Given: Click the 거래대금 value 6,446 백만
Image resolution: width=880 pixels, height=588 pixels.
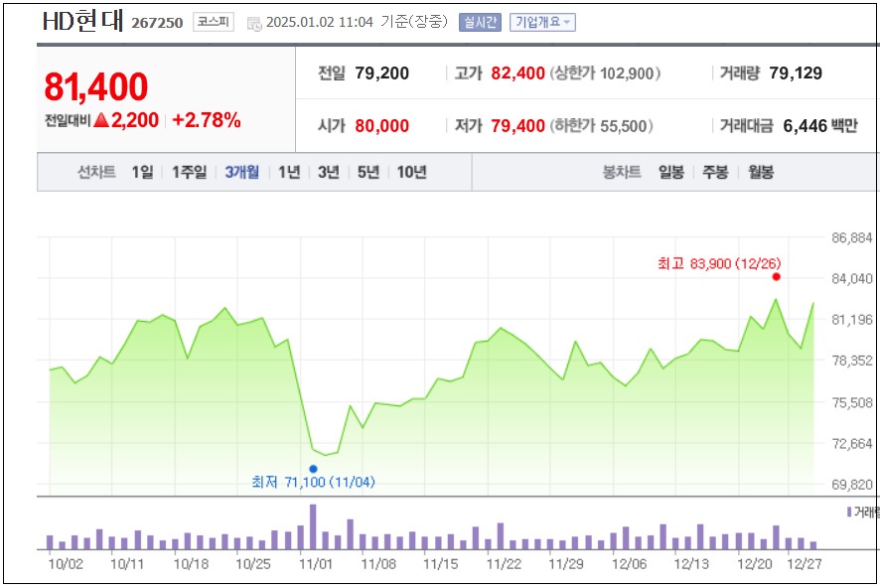Looking at the screenshot, I should tap(820, 126).
